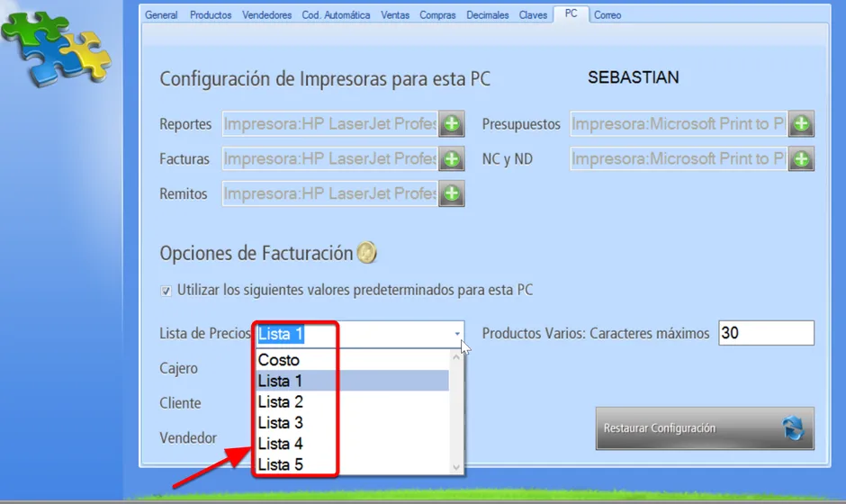Click the Cliente label

coord(180,403)
